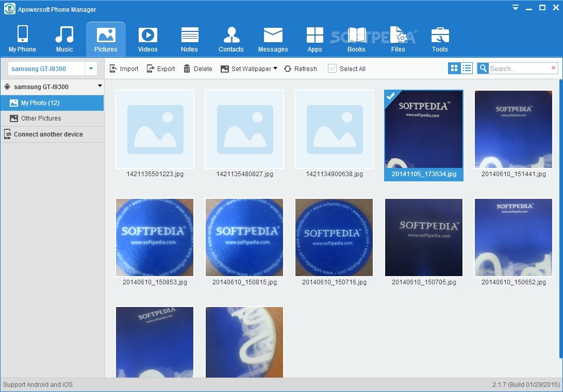Viewport: 563px width, 392px height.
Task: Select thumbnail 20140610_150652.jpg
Action: [514, 237]
